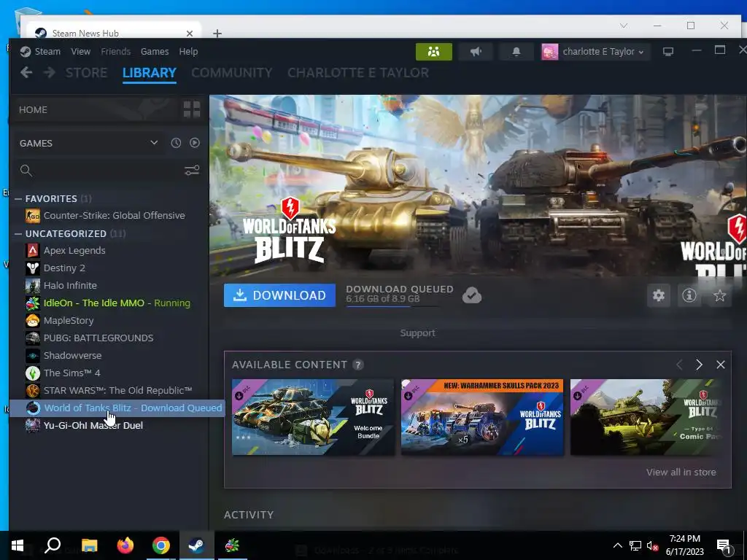Click the download progress bar
This screenshot has height=560, width=747.
pyautogui.click(x=393, y=306)
